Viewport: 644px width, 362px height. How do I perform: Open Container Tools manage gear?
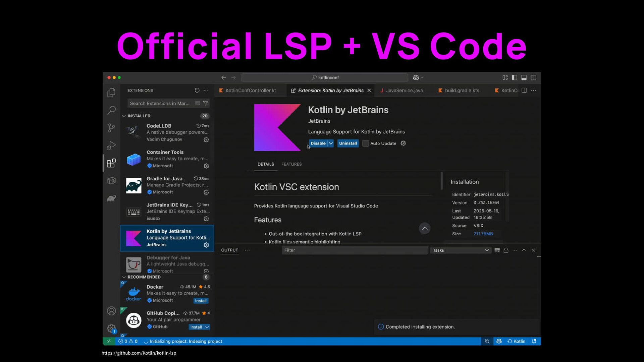click(x=206, y=166)
